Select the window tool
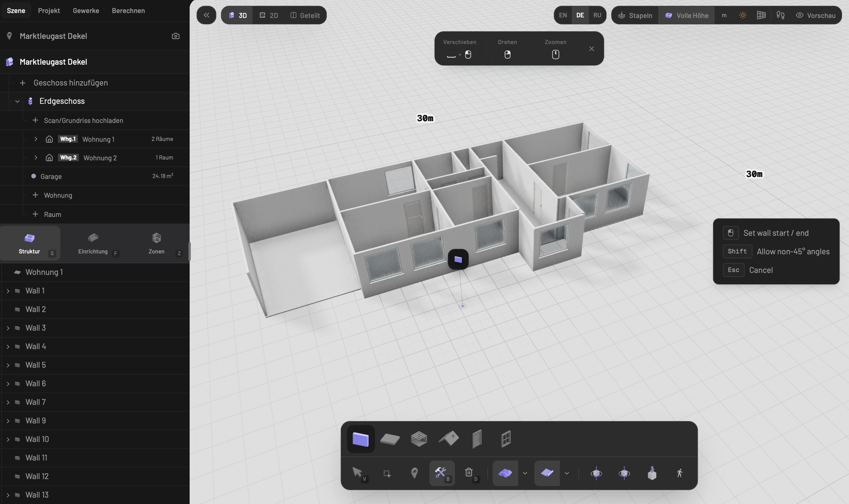 point(506,439)
